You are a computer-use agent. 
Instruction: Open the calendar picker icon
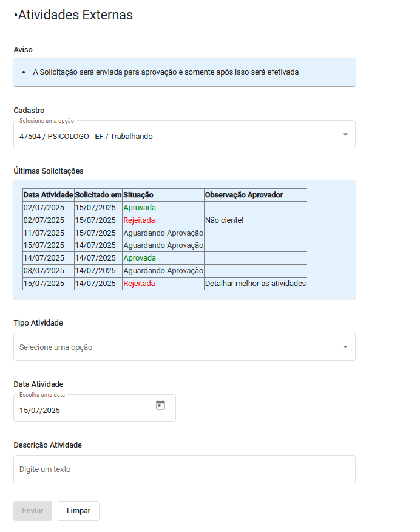pos(160,404)
